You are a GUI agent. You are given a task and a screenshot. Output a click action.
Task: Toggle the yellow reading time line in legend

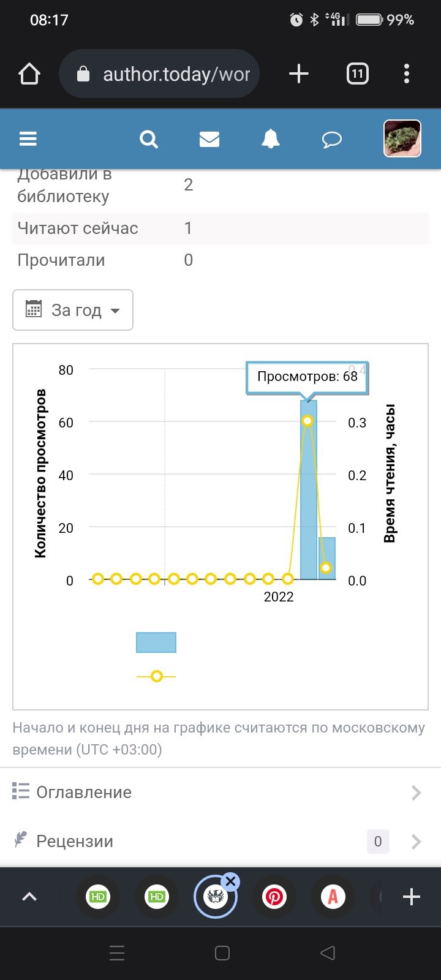156,676
